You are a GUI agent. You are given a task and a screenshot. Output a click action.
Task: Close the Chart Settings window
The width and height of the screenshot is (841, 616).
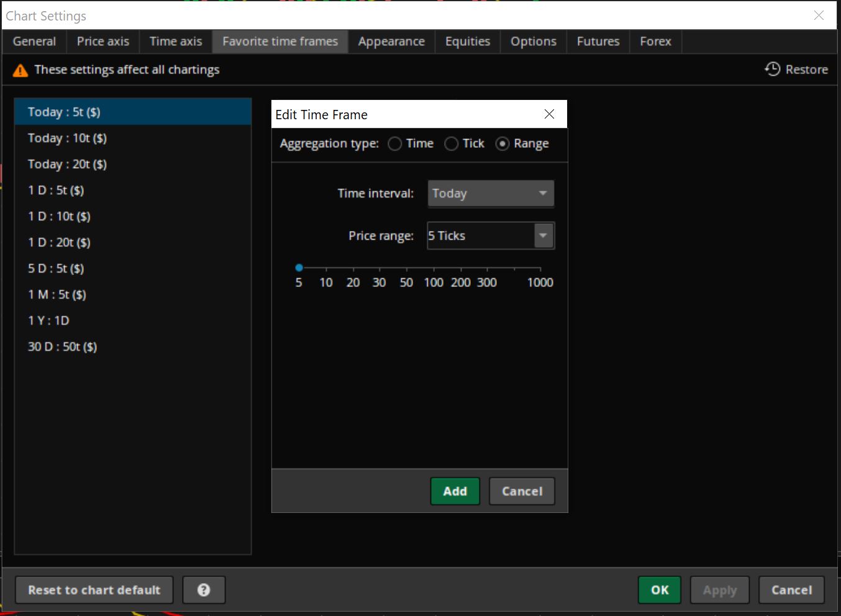(x=819, y=16)
